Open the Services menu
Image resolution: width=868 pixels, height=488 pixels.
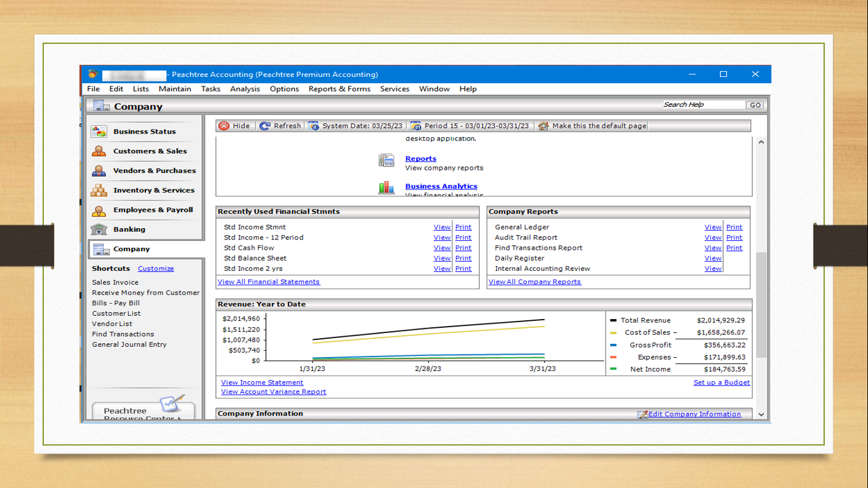point(395,89)
